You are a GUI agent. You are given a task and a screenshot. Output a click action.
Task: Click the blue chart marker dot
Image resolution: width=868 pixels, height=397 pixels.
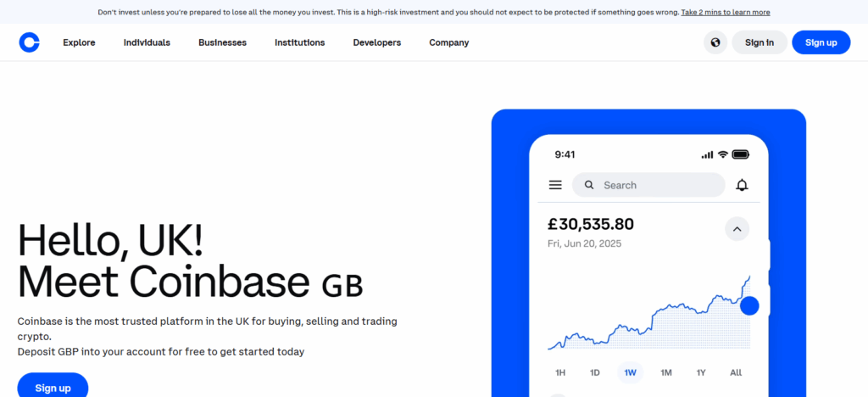[x=749, y=305]
